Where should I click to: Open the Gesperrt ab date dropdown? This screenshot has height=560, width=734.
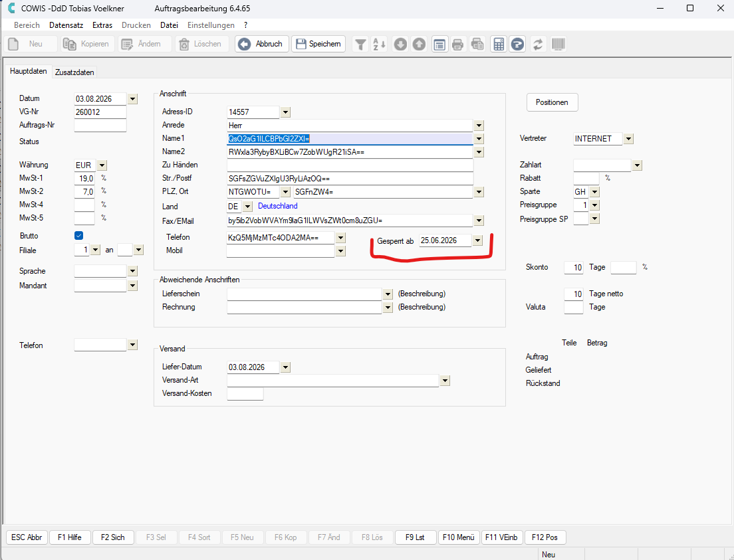pyautogui.click(x=477, y=240)
